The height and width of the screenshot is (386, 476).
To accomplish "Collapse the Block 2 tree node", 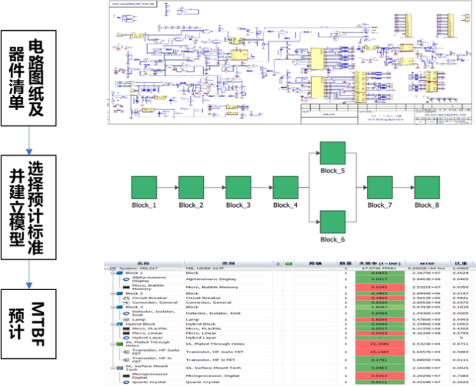I will point(113,294).
